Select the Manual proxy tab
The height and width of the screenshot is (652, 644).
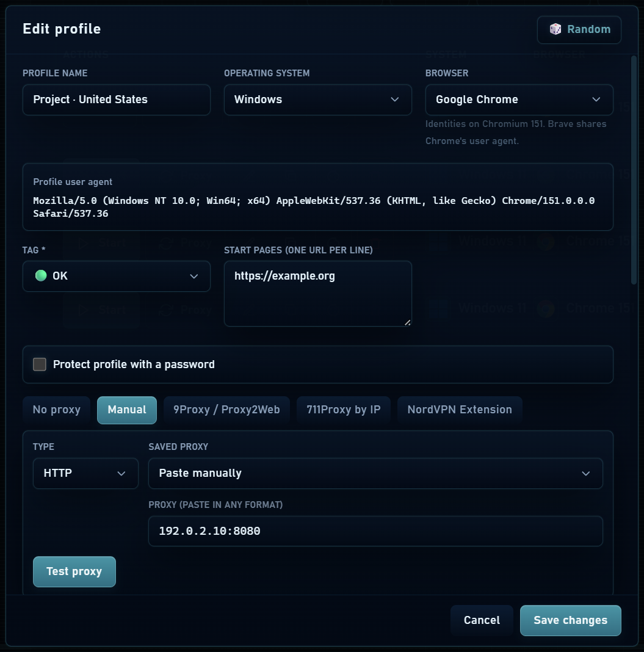(127, 410)
